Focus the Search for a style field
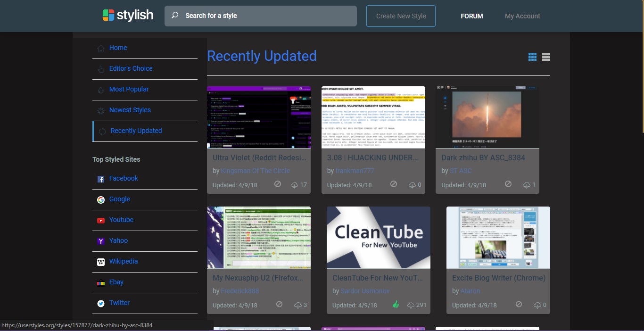 [261, 16]
